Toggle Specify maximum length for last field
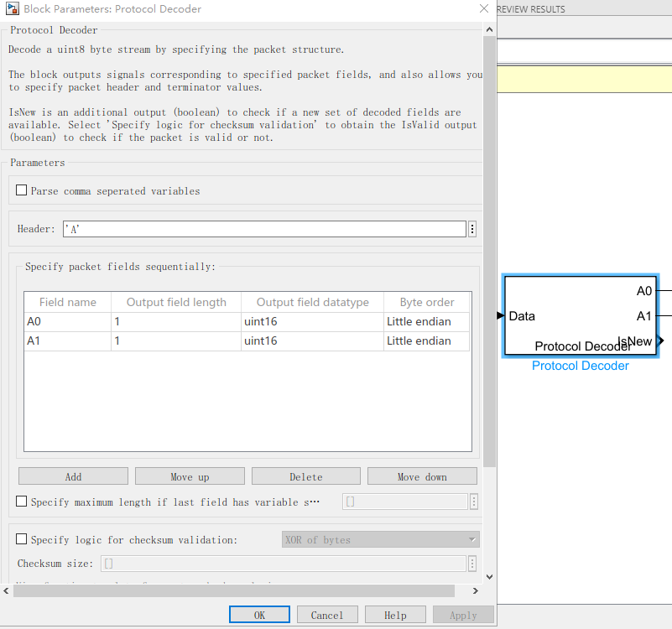 pyautogui.click(x=22, y=502)
